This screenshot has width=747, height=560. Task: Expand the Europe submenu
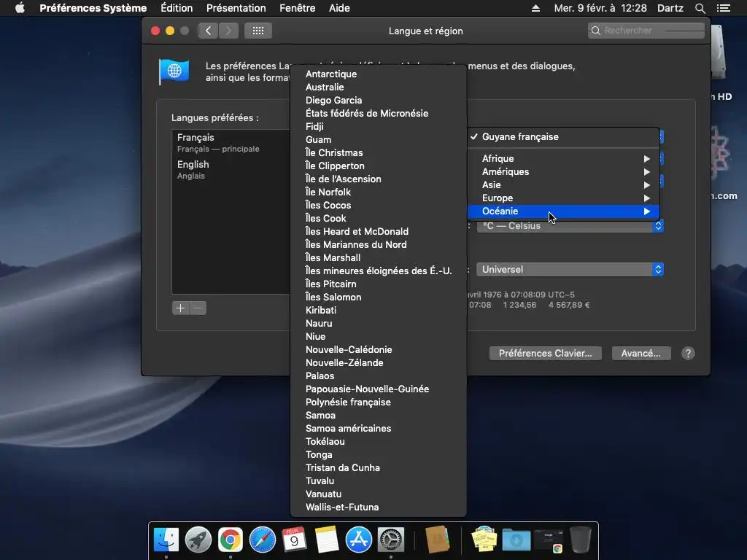(564, 198)
